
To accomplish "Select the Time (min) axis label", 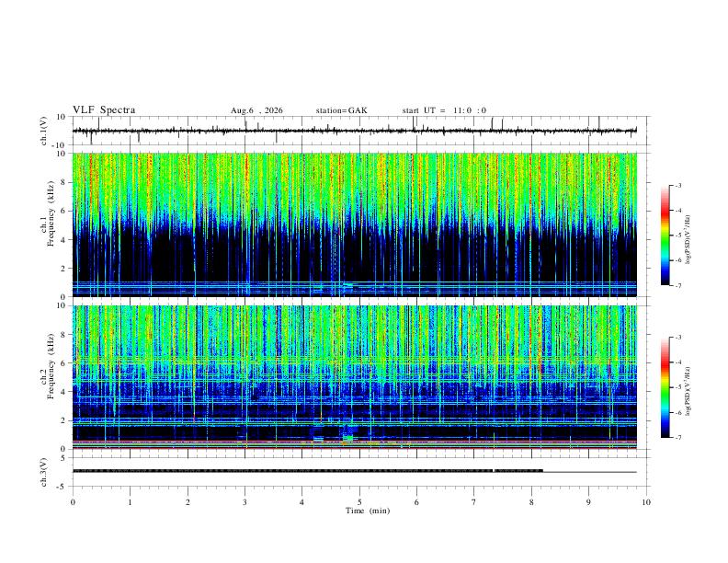I will (368, 511).
